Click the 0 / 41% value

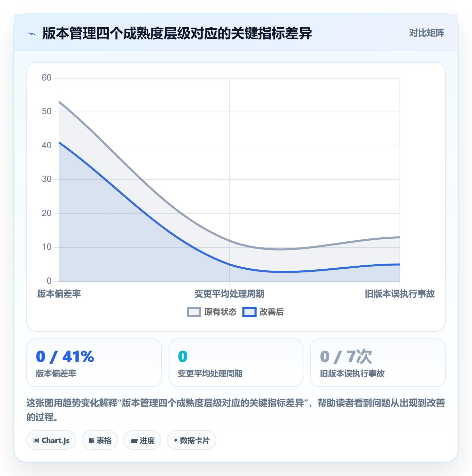(65, 357)
